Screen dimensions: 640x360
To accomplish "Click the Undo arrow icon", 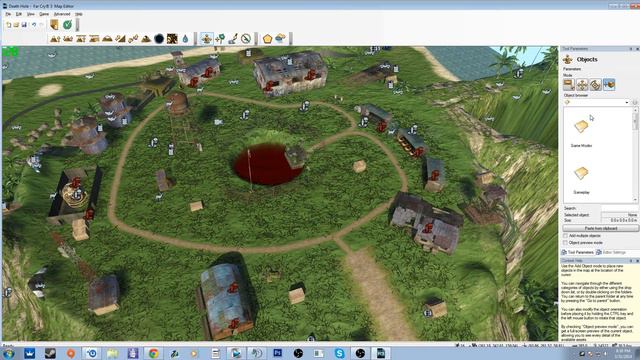I will [34, 25].
